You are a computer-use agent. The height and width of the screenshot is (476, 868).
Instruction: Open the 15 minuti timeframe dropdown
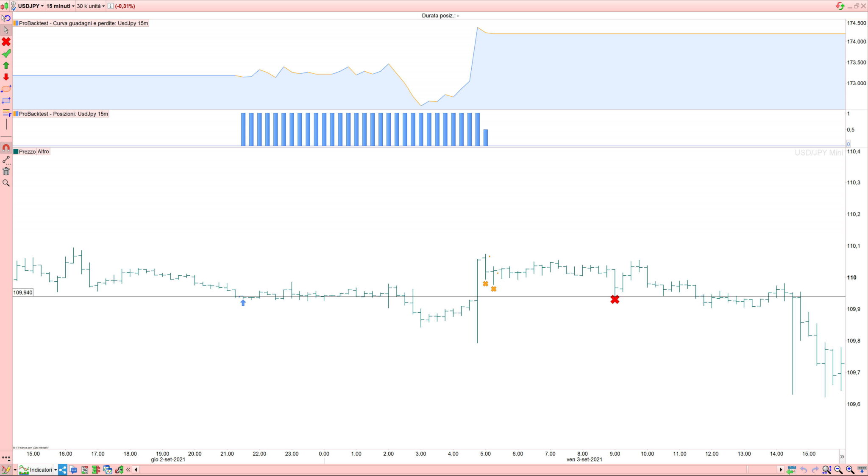[x=60, y=6]
